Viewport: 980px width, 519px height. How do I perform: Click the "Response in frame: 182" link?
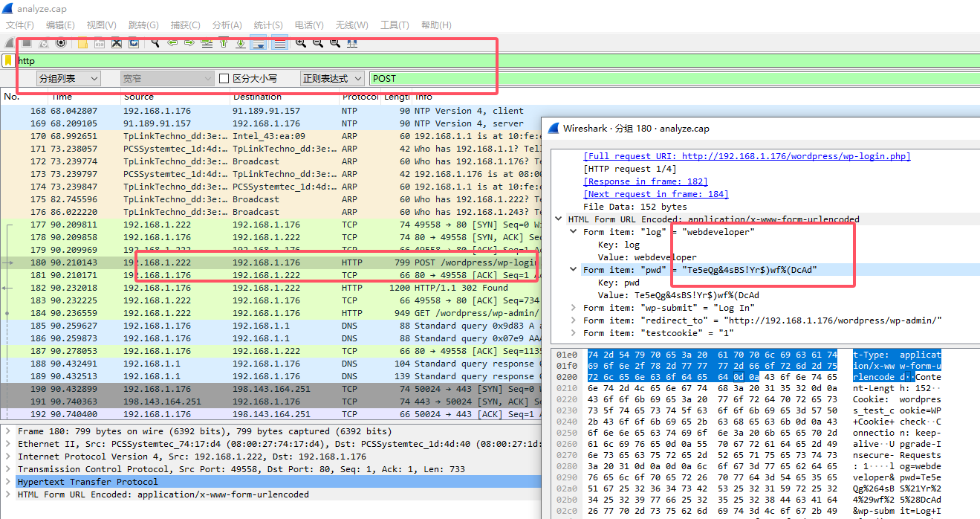click(645, 181)
